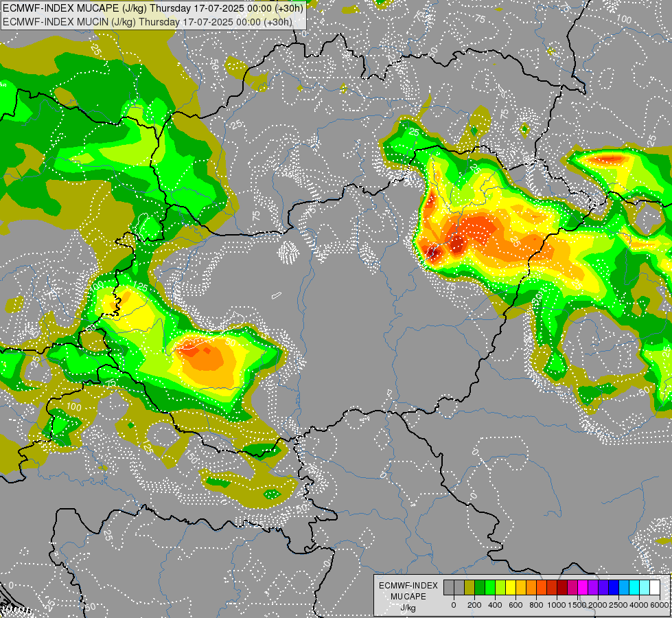
Task: Click the legend unit J/kg
Action: (408, 608)
